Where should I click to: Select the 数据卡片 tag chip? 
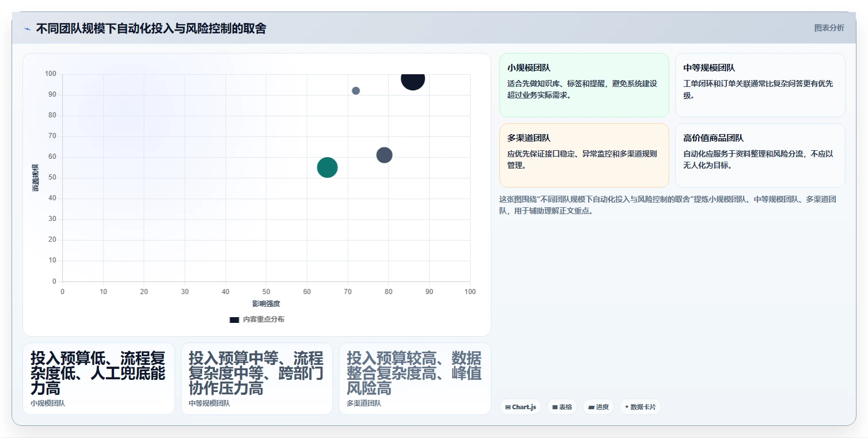(x=640, y=407)
